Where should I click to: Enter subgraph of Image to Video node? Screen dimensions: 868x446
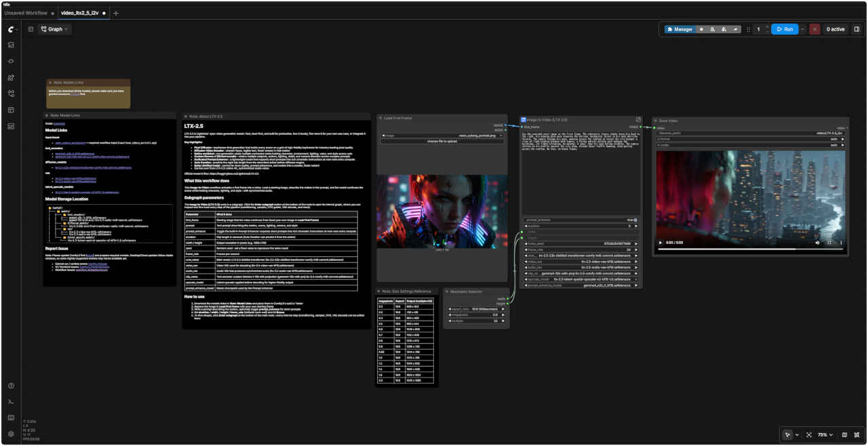[638, 119]
